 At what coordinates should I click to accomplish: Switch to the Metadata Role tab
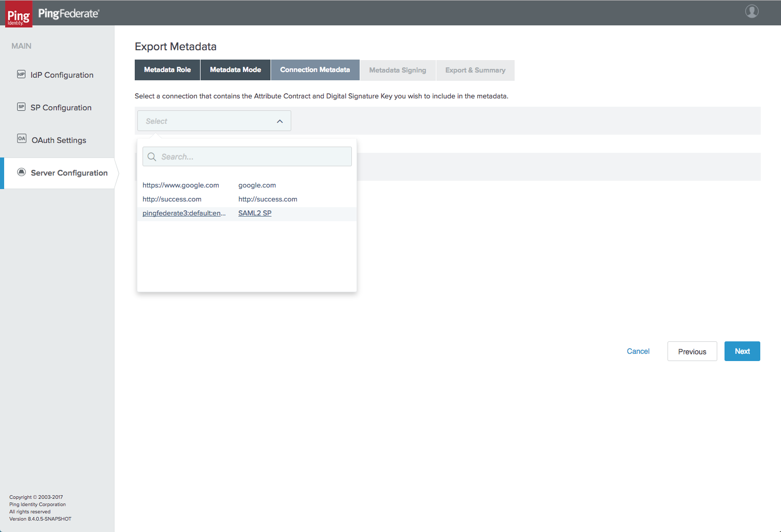(x=167, y=70)
